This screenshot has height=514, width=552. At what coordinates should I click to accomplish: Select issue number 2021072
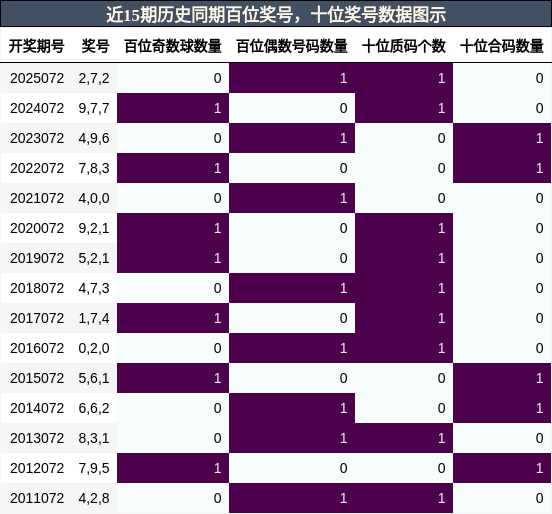(37, 198)
